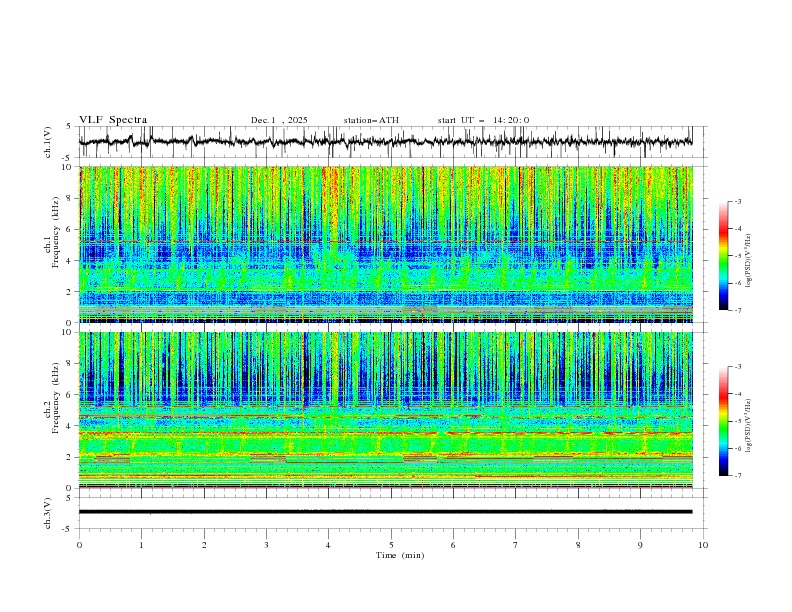Click the "VLF Spectra" plot title
This screenshot has height=612, width=792.
click(113, 120)
